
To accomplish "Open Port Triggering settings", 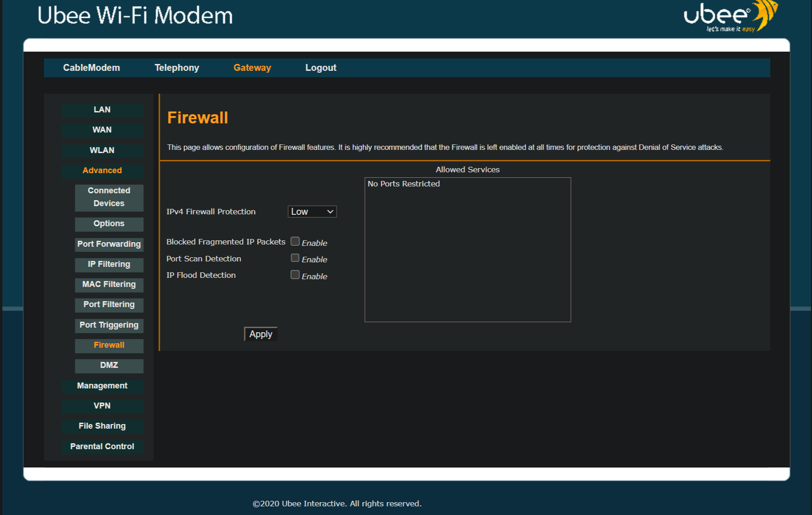I will 109,325.
